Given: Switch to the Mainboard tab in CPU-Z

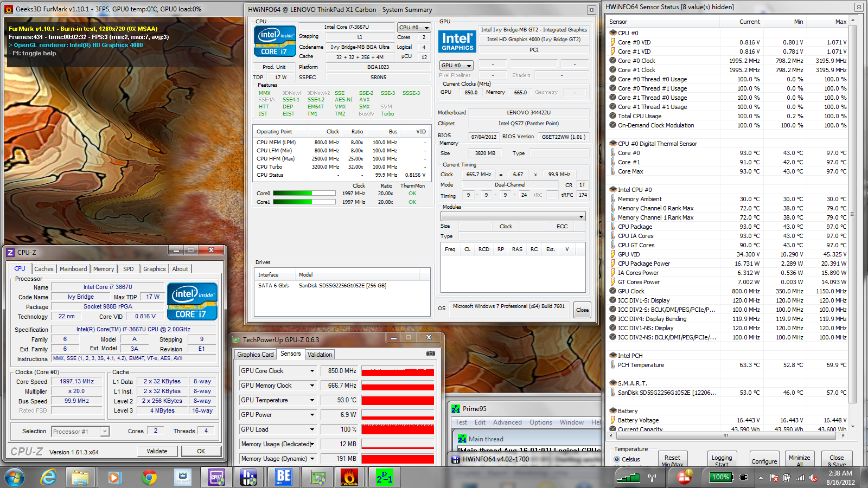Looking at the screenshot, I should coord(73,269).
